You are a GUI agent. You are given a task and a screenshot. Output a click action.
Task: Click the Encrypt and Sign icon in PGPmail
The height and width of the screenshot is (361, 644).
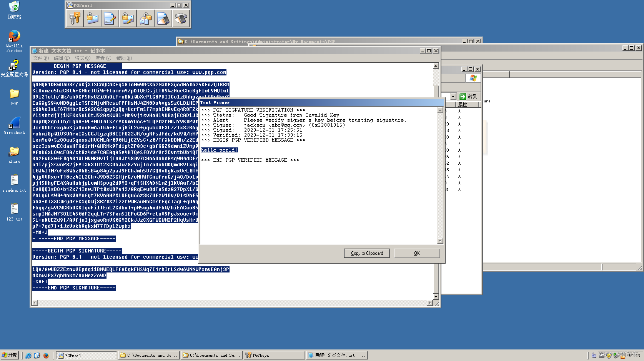click(128, 18)
